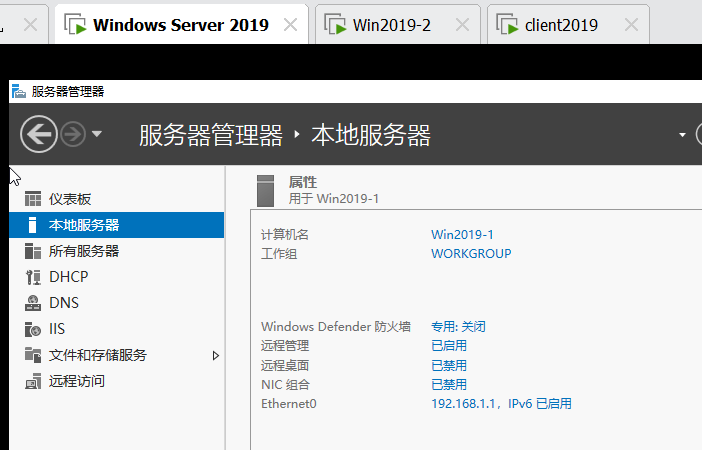Click the Ethernet0 address 192.168.1.1 link
This screenshot has width=702, height=450.
501,404
